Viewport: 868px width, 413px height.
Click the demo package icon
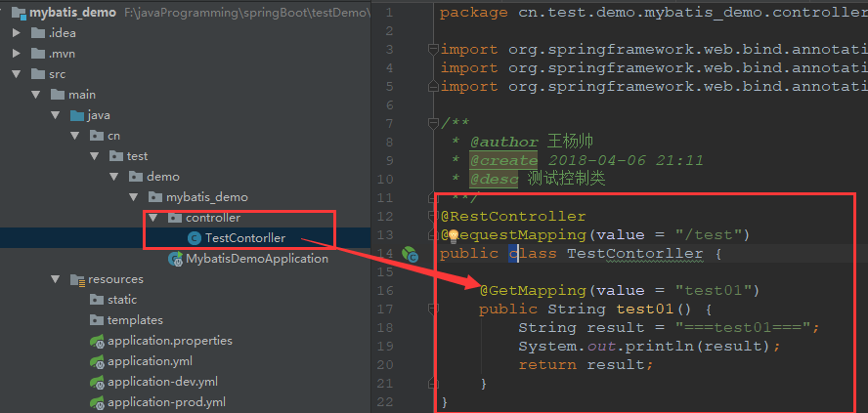(x=136, y=177)
